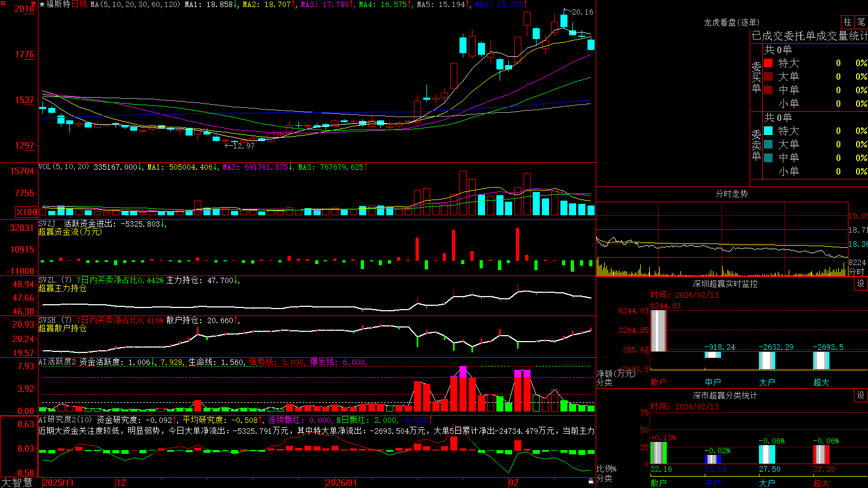The image size is (868, 488).
Task: Click the 大智慧 logo in bottom-left corner
Action: pyautogui.click(x=17, y=483)
